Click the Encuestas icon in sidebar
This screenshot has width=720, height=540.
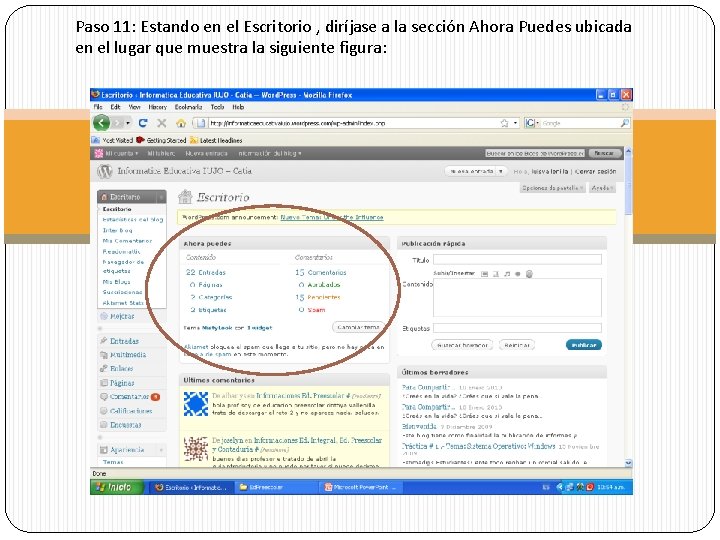pos(104,425)
